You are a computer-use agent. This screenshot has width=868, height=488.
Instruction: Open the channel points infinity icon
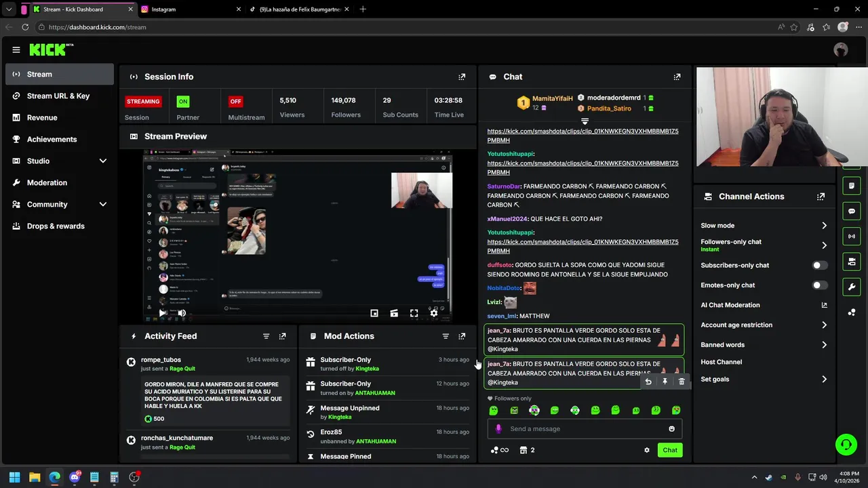(500, 450)
